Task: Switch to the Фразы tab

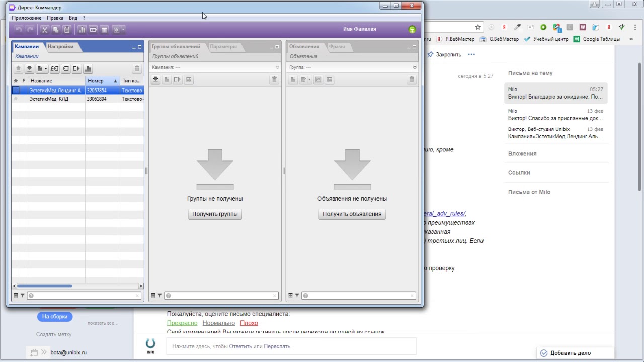Action: click(337, 46)
